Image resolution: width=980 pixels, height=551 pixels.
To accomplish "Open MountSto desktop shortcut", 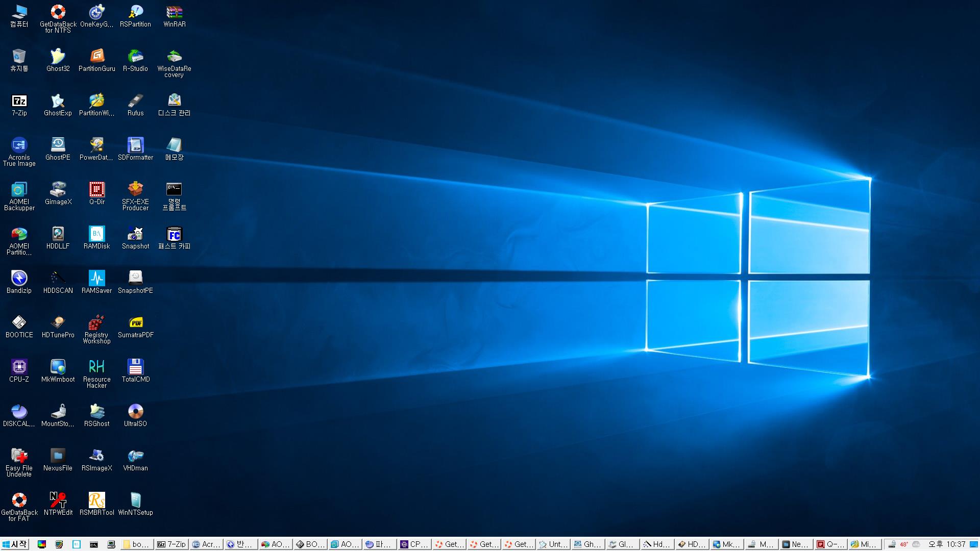I will click(x=58, y=415).
